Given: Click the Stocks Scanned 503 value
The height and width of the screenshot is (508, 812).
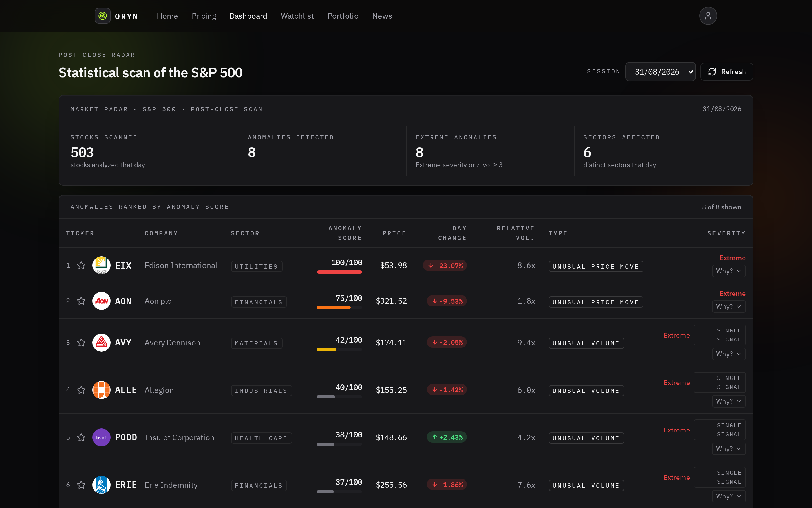Looking at the screenshot, I should click(x=82, y=152).
